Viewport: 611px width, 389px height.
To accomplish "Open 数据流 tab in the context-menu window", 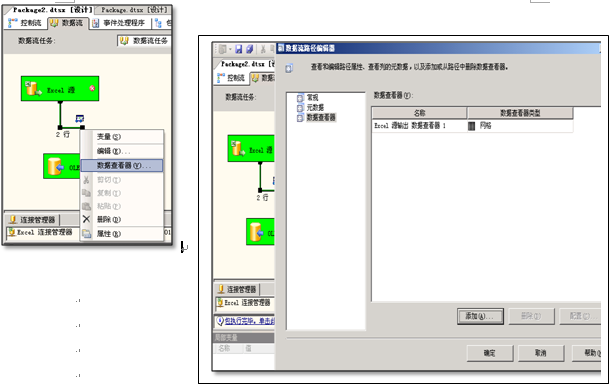I will coord(68,23).
